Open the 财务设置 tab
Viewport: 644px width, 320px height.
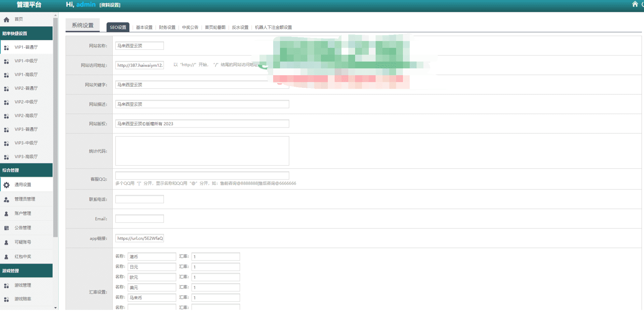coord(167,27)
